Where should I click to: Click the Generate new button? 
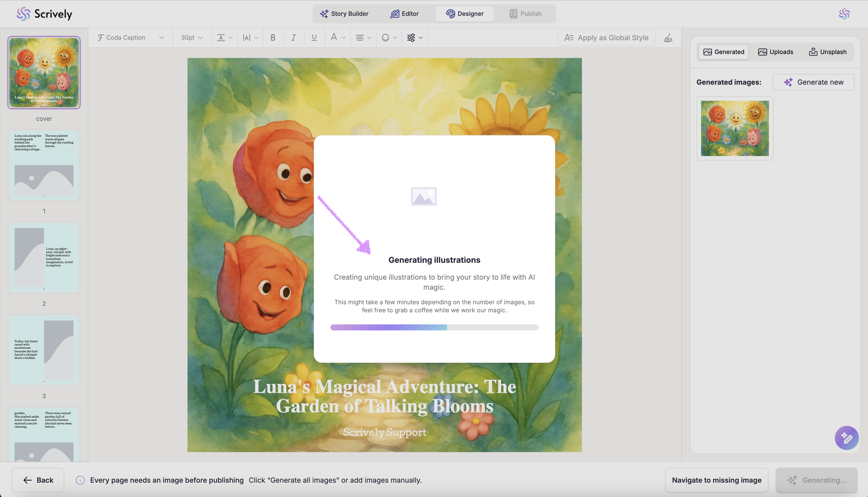[x=813, y=82]
